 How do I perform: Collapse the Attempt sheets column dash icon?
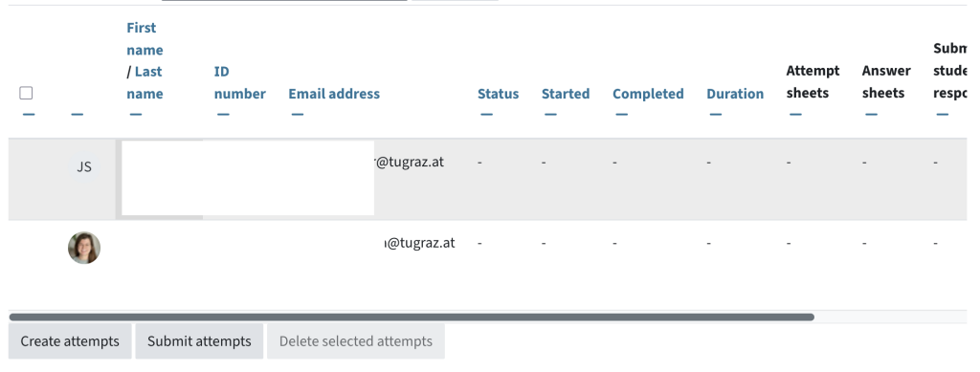(x=795, y=114)
